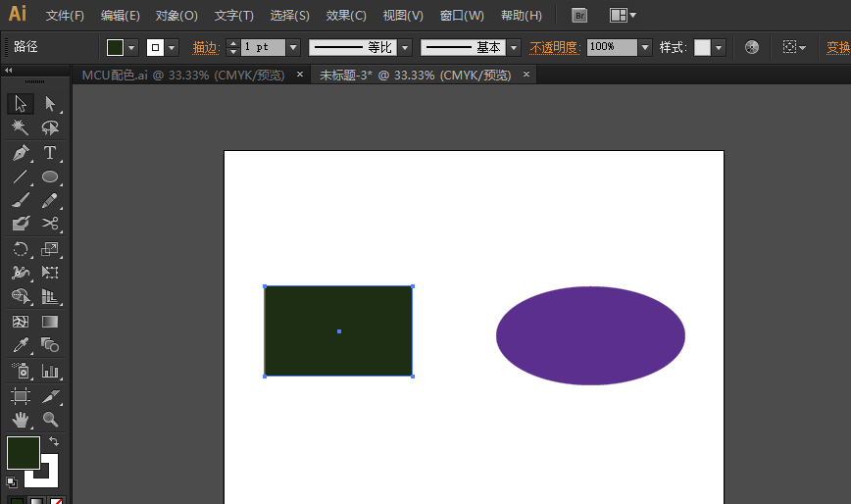Choose the Lasso tool

pyautogui.click(x=50, y=127)
